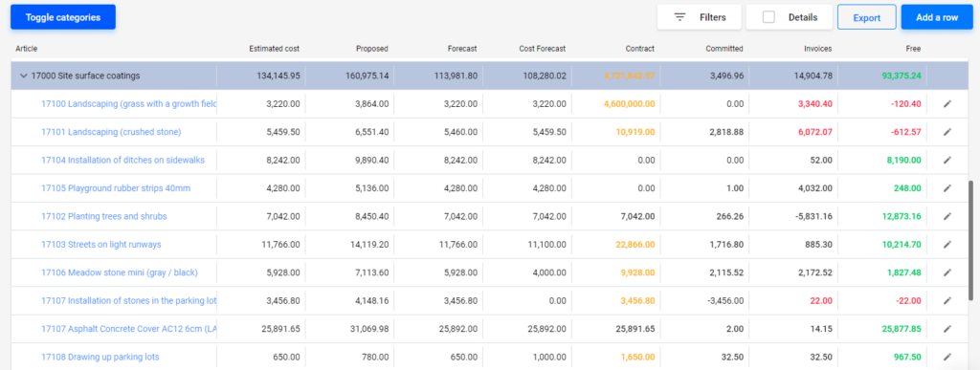Click pencil icon for 17104 ditches row
This screenshot has width=980, height=370.
click(947, 161)
